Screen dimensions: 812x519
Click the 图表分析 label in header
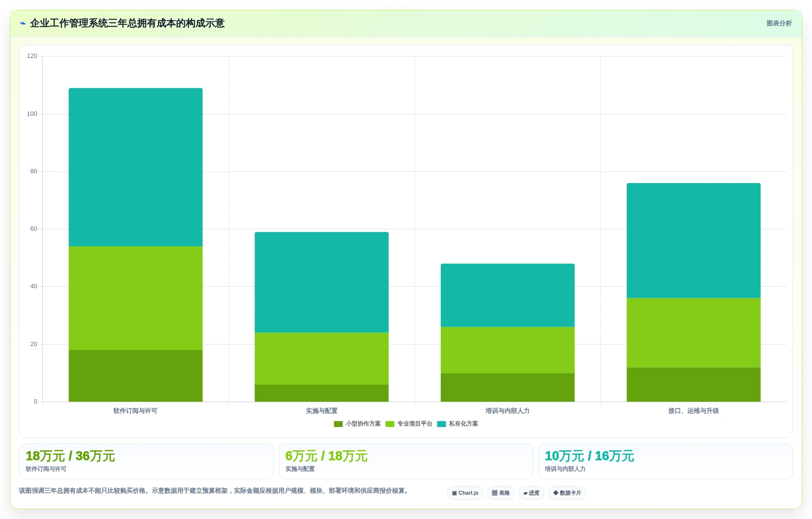point(779,23)
